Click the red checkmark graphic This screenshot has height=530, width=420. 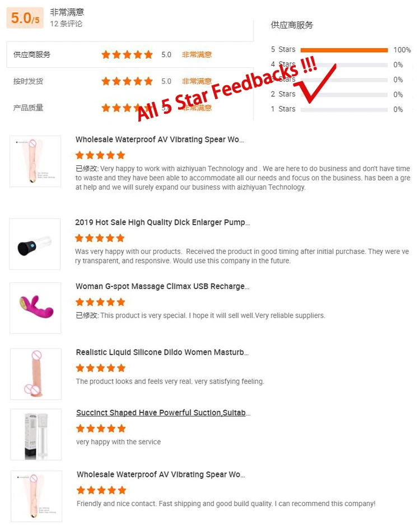click(x=316, y=85)
